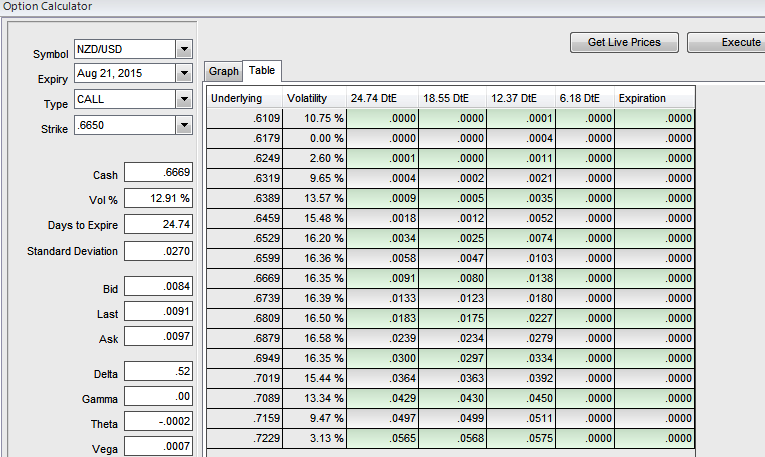Click the Volatility column header
This screenshot has height=457, width=765.
tap(307, 98)
